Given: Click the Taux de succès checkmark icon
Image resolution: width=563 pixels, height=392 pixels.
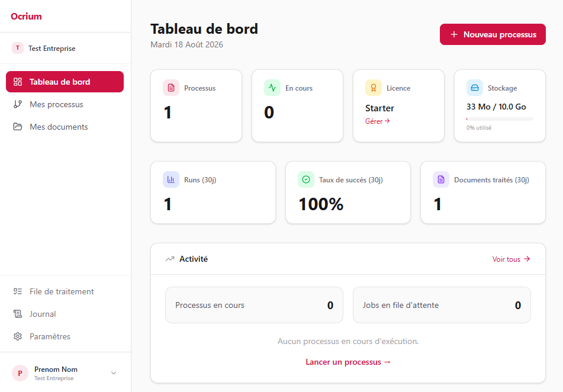Looking at the screenshot, I should [x=306, y=179].
